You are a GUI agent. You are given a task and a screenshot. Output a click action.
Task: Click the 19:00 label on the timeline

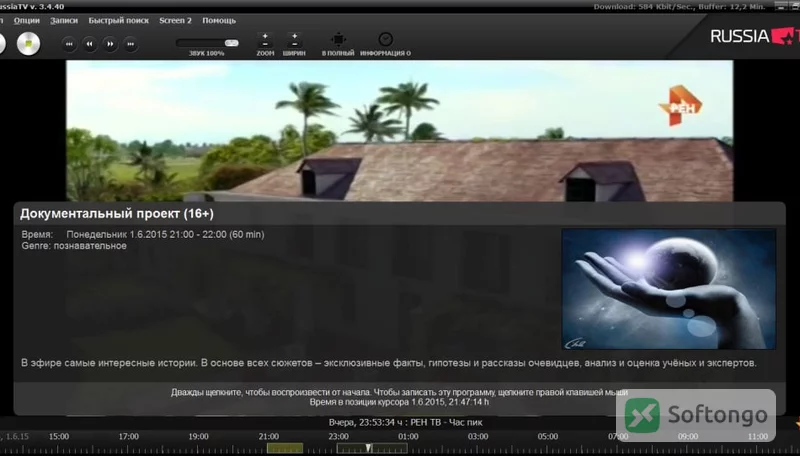(x=198, y=437)
